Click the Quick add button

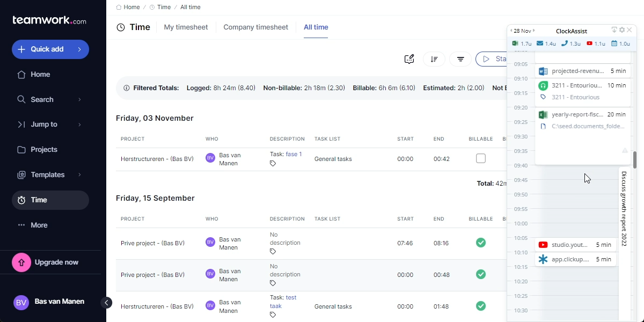(x=50, y=49)
